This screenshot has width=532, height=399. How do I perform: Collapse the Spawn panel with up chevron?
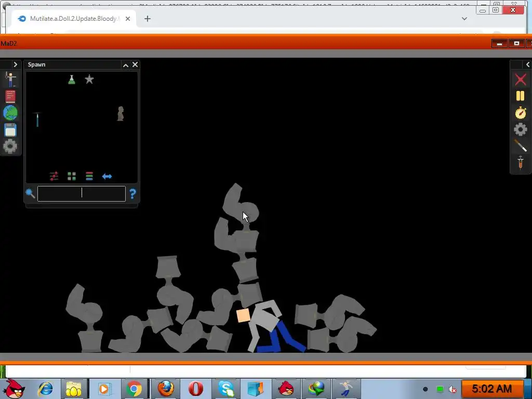click(x=126, y=65)
